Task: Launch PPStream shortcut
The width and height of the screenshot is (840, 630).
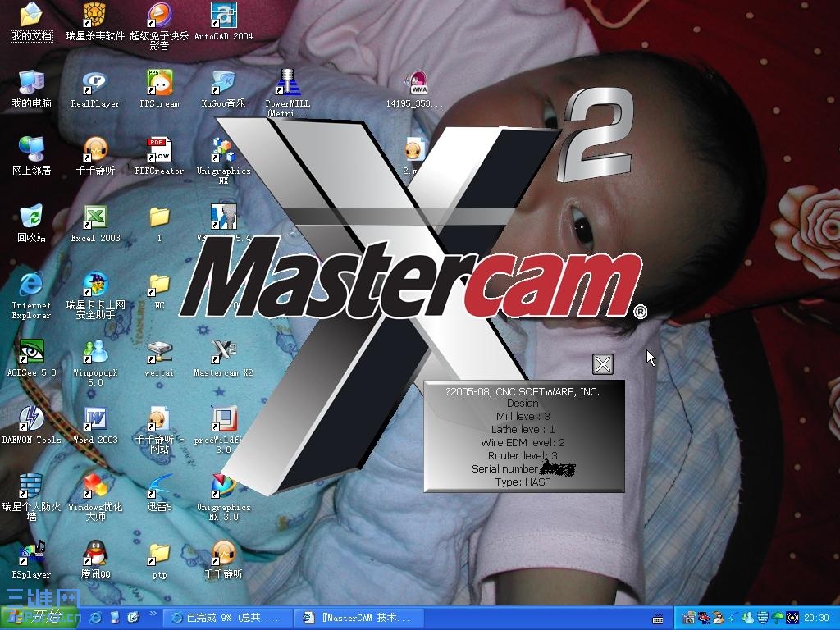Action: pyautogui.click(x=159, y=89)
